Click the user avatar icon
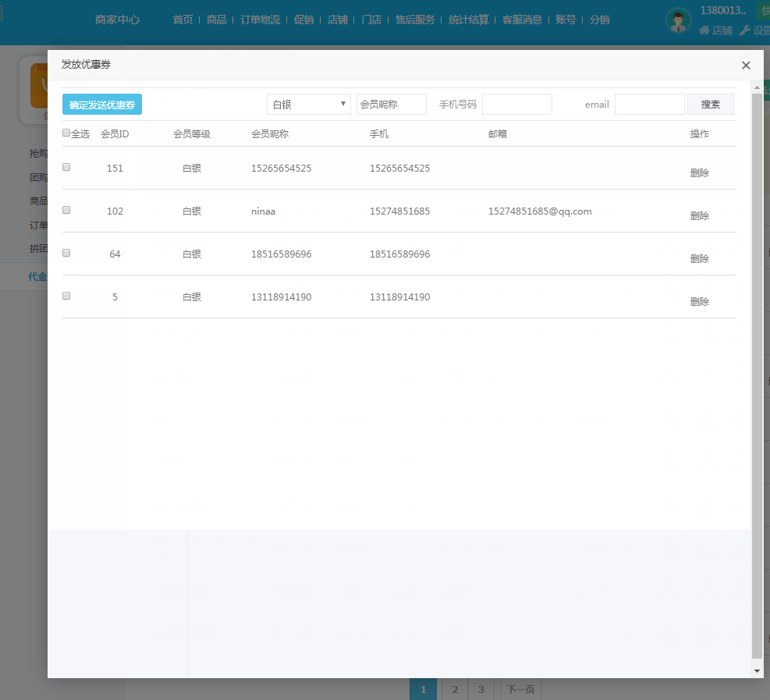This screenshot has width=770, height=700. pos(678,20)
